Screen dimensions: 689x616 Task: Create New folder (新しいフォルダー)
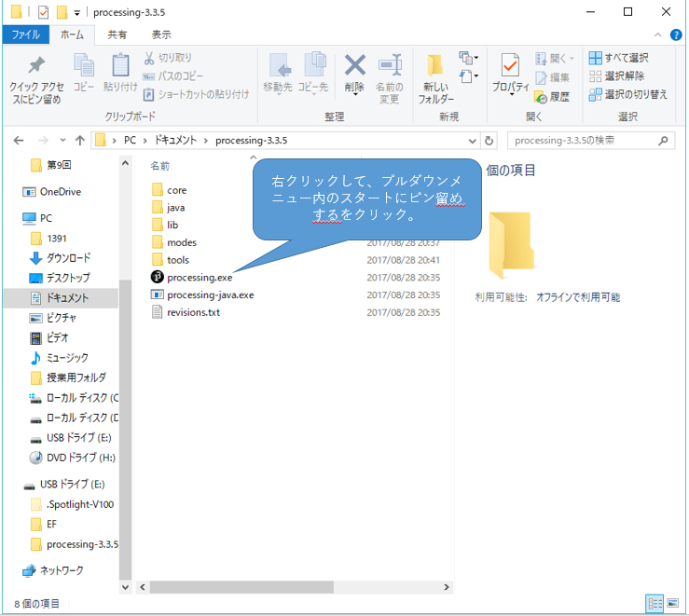click(x=436, y=79)
